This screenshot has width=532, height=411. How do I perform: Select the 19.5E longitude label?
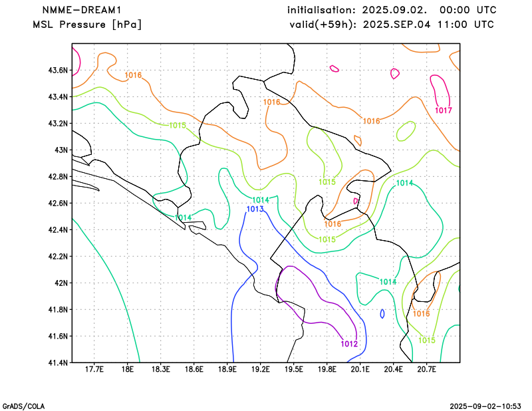tap(294, 369)
